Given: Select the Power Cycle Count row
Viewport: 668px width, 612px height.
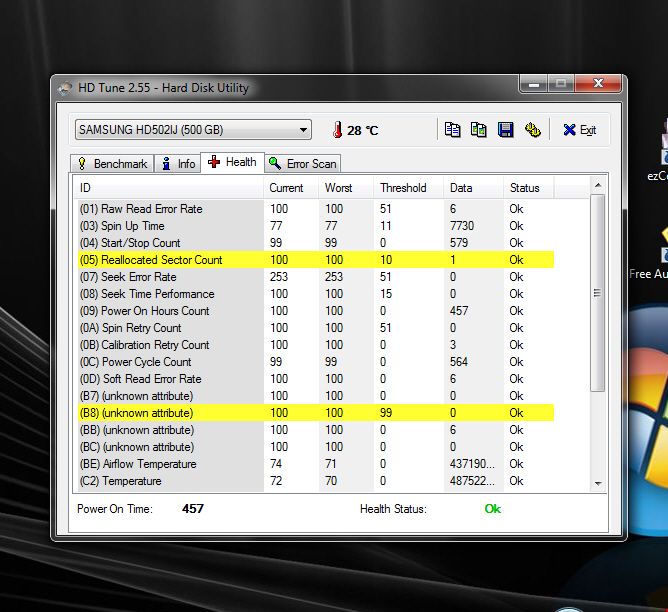Looking at the screenshot, I should point(316,362).
